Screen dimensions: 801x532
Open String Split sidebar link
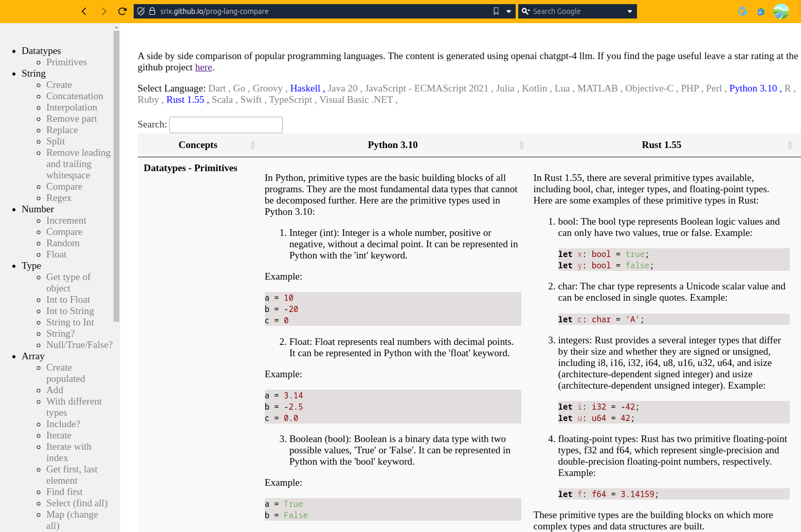coord(56,141)
